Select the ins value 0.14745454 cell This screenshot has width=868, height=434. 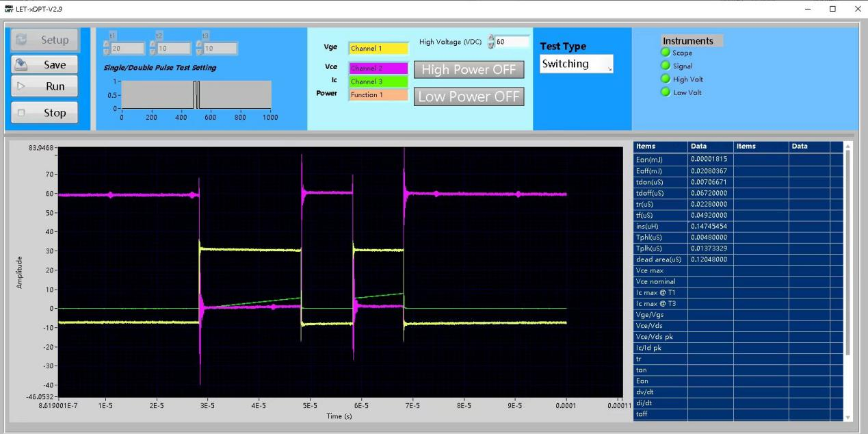(711, 226)
